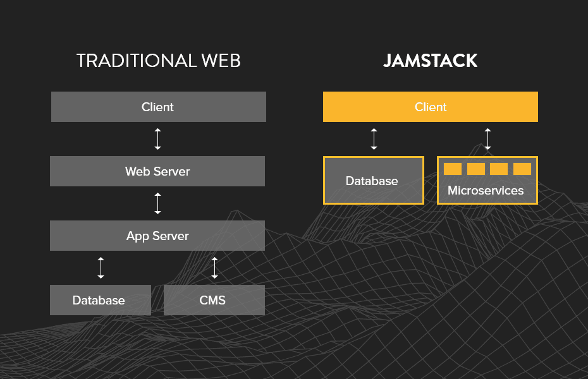Switch to the JAMSTACK heading

pos(431,61)
